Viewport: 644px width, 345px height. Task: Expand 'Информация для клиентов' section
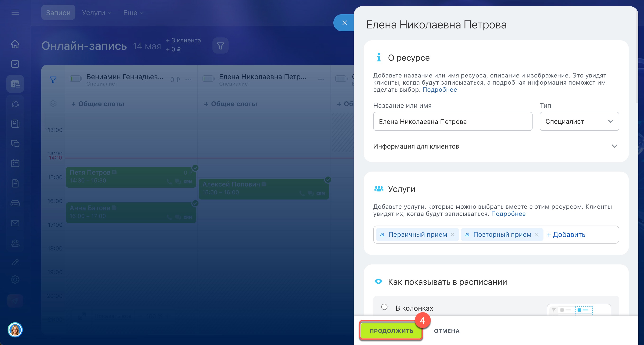496,146
